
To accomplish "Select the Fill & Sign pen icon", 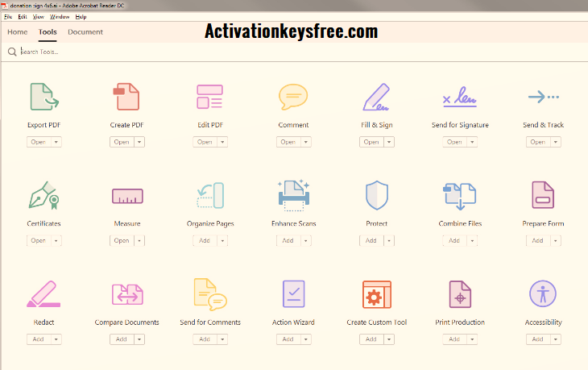I will click(x=376, y=97).
